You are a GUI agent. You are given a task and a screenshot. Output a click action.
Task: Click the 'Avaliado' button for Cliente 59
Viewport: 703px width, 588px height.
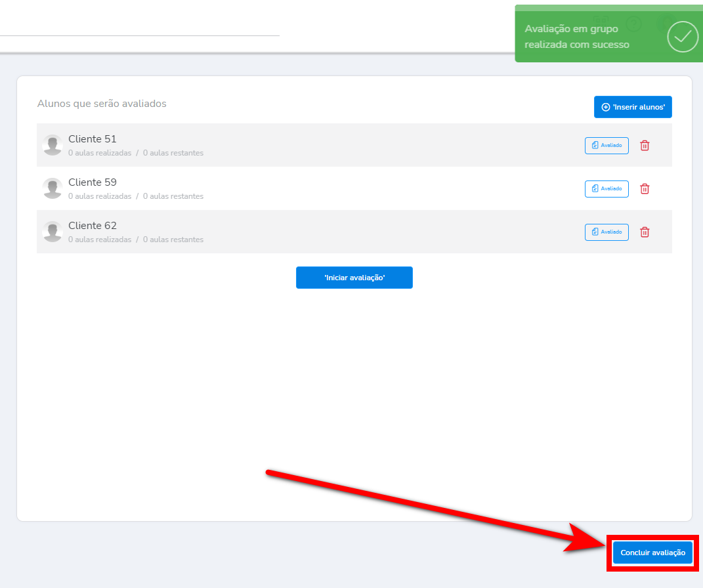pyautogui.click(x=607, y=189)
